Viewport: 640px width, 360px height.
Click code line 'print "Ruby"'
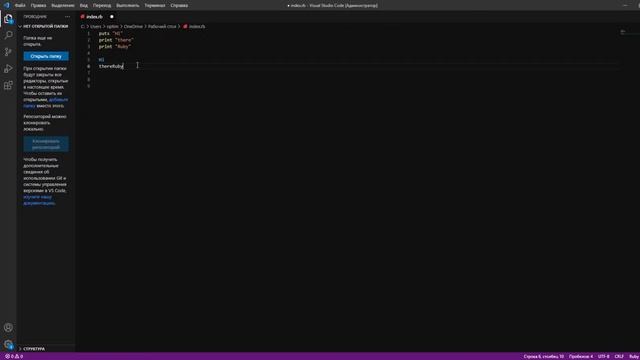(x=115, y=47)
